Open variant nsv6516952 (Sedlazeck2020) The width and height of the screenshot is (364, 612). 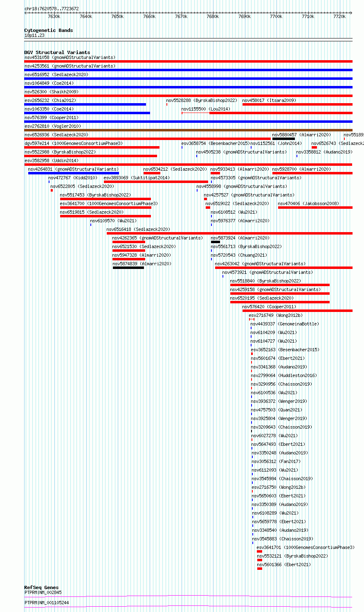(56, 75)
